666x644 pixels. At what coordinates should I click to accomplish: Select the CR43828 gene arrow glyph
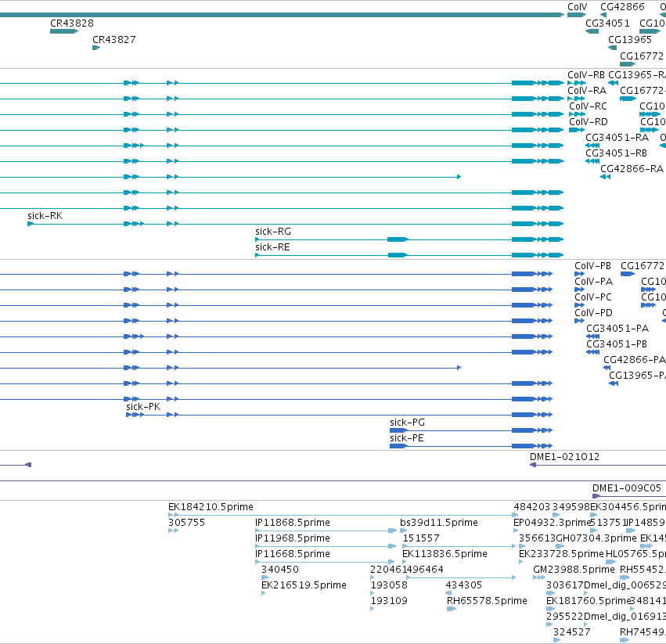point(64,31)
